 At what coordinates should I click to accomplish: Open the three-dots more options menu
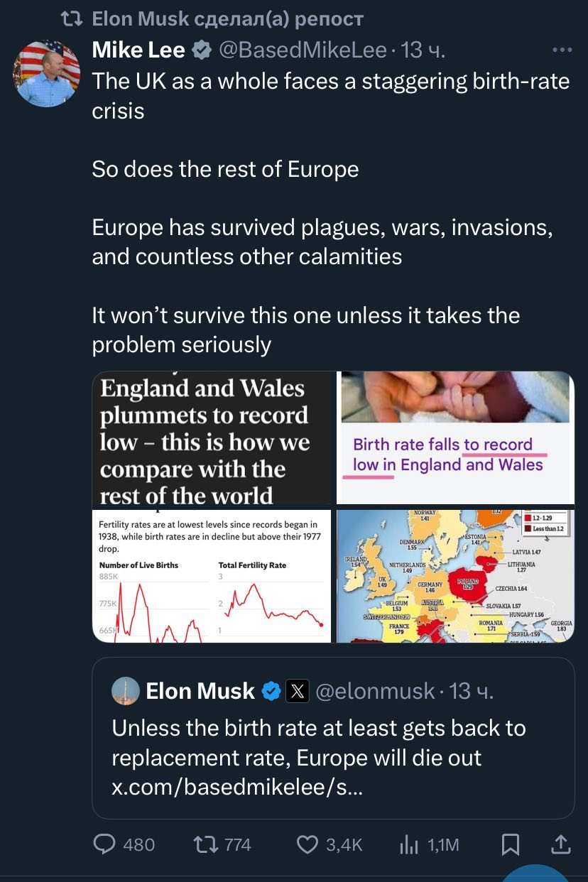coord(561,50)
